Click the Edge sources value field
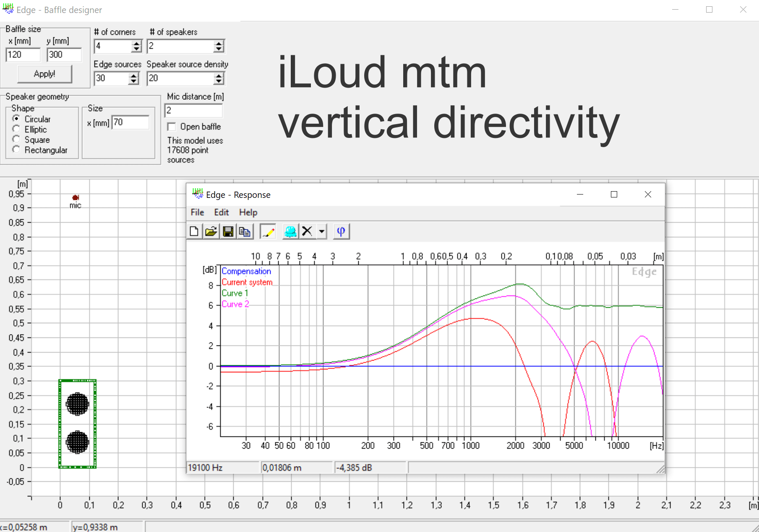 pyautogui.click(x=112, y=78)
